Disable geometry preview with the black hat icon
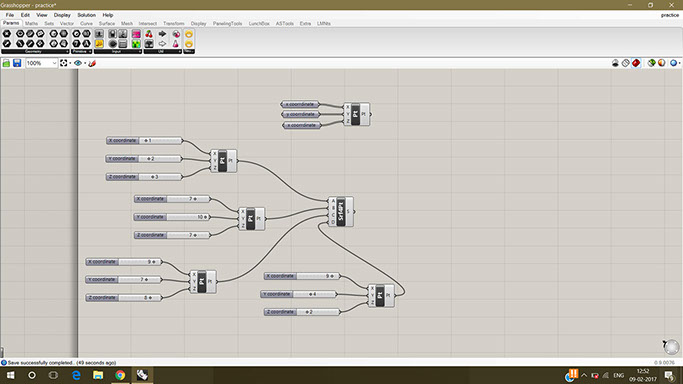Screen dimensions: 683x384 point(615,63)
